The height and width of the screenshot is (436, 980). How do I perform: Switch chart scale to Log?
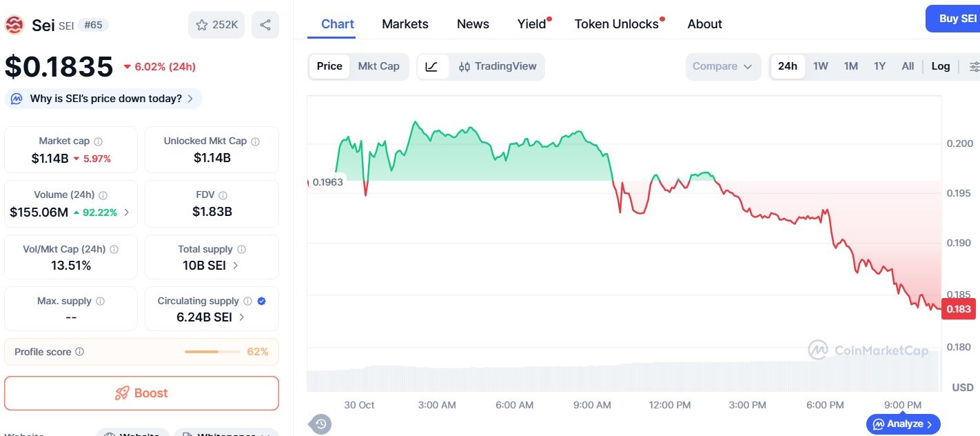pos(940,66)
